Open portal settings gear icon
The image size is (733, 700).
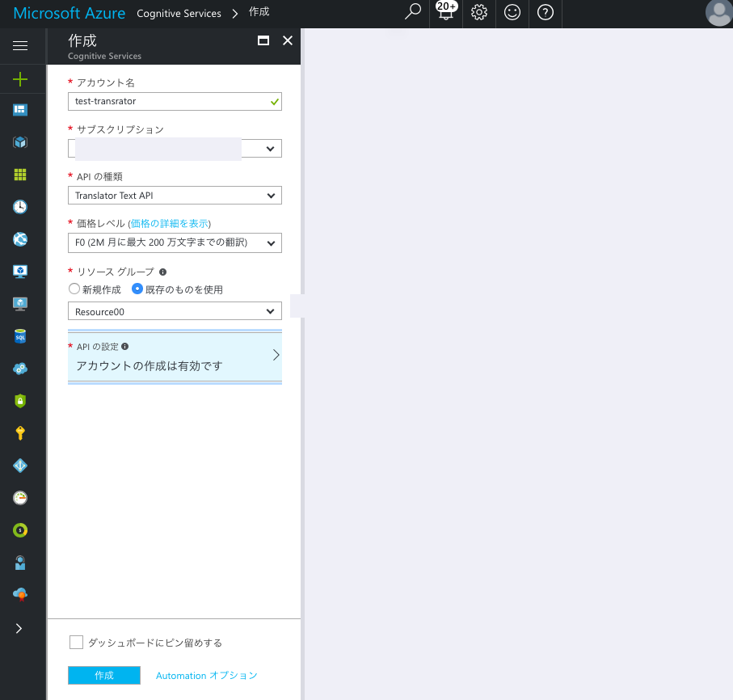tap(479, 12)
